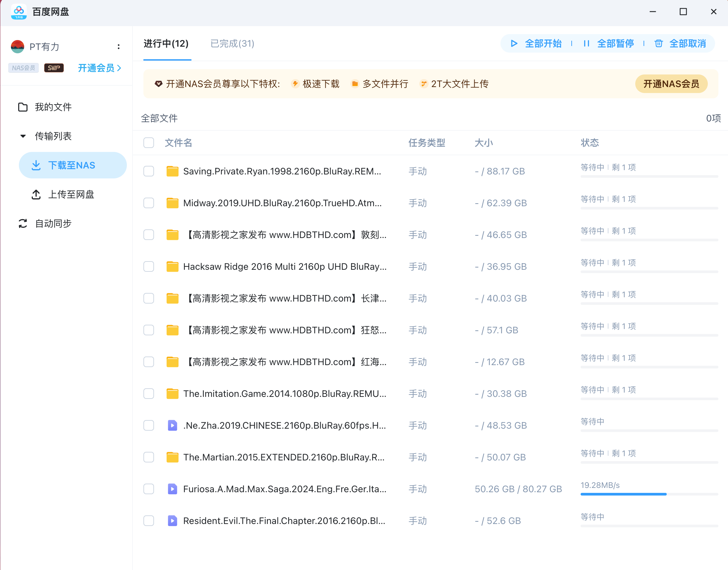Check the .Ne.Zha.2019 row checkbox
728x570 pixels.
pos(149,425)
